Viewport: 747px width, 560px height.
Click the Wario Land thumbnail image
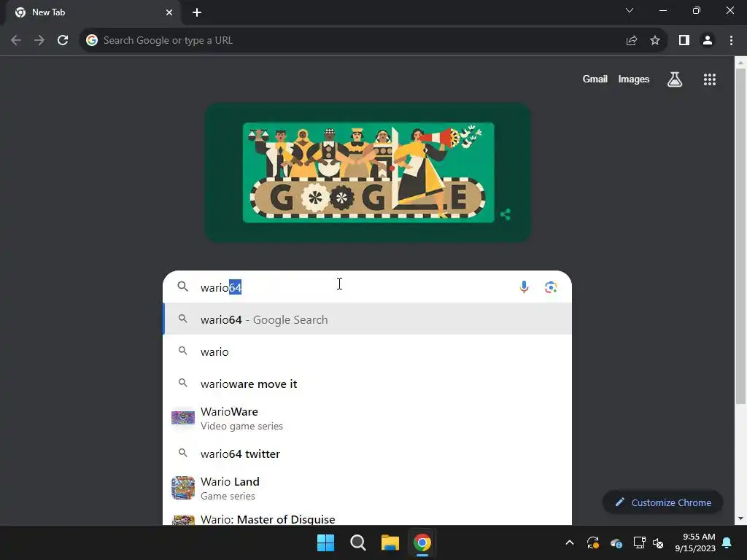click(183, 488)
